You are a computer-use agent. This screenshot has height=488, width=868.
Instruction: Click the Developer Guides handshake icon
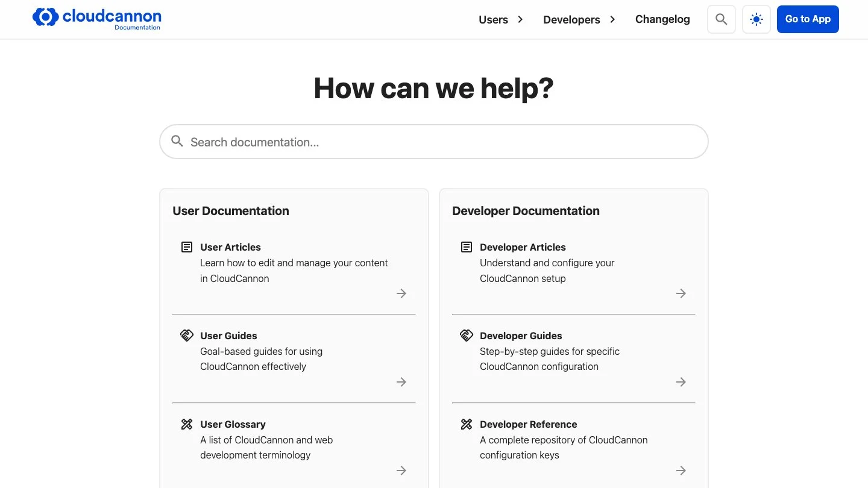pos(467,336)
